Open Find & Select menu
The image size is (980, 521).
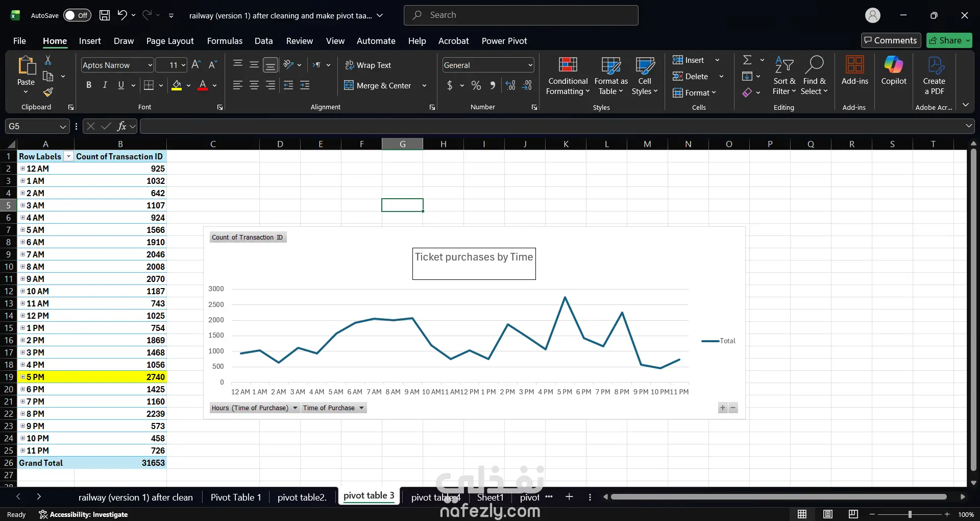click(x=814, y=76)
